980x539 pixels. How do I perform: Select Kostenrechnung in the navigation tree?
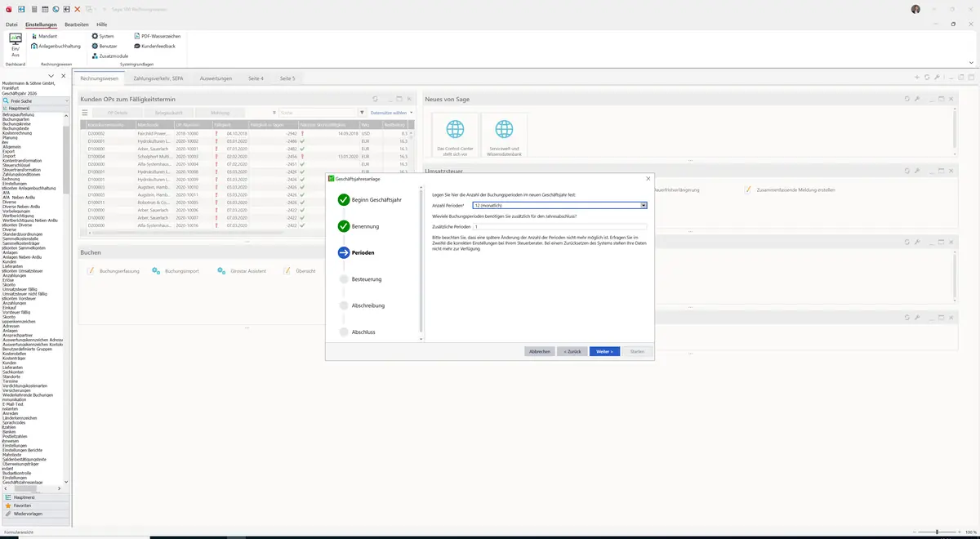click(17, 133)
